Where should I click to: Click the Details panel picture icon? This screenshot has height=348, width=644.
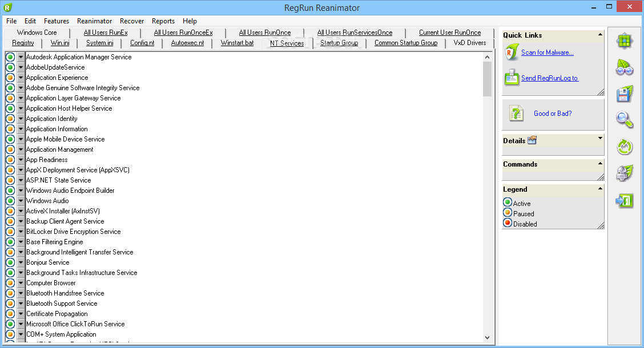pyautogui.click(x=532, y=140)
